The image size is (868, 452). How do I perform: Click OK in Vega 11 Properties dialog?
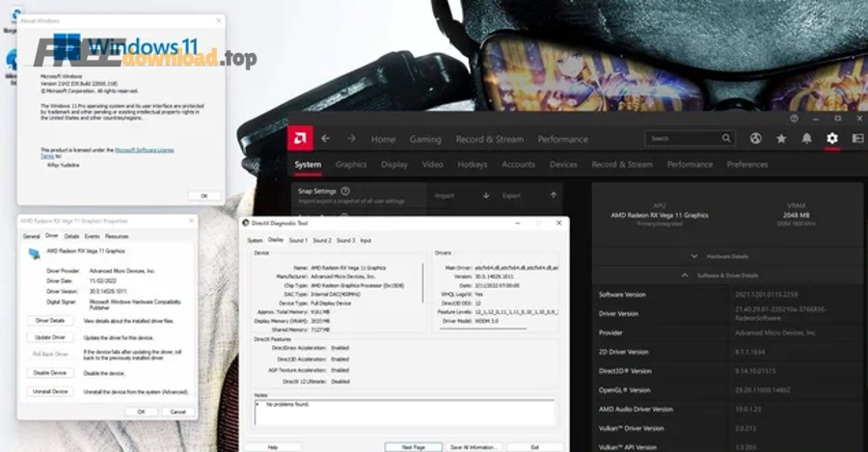point(141,412)
